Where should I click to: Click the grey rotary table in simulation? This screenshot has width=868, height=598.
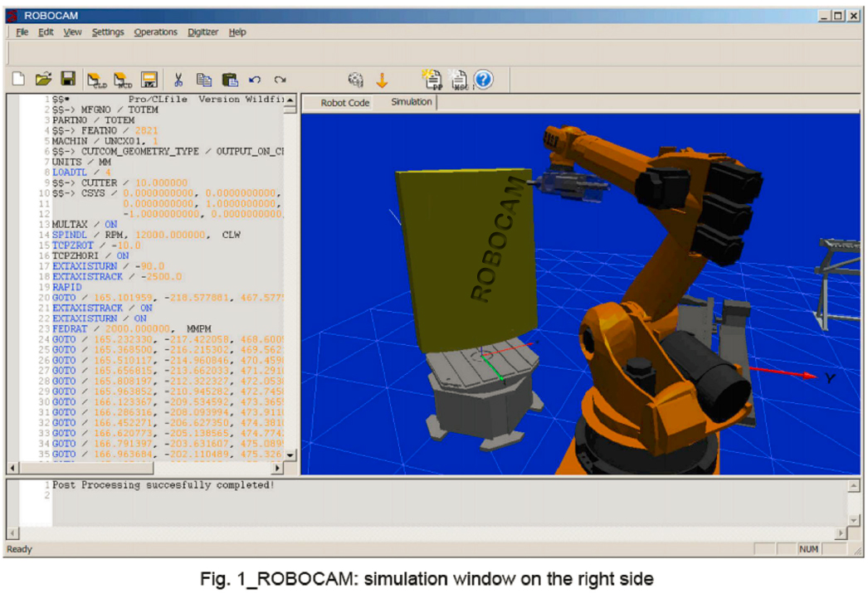481,393
